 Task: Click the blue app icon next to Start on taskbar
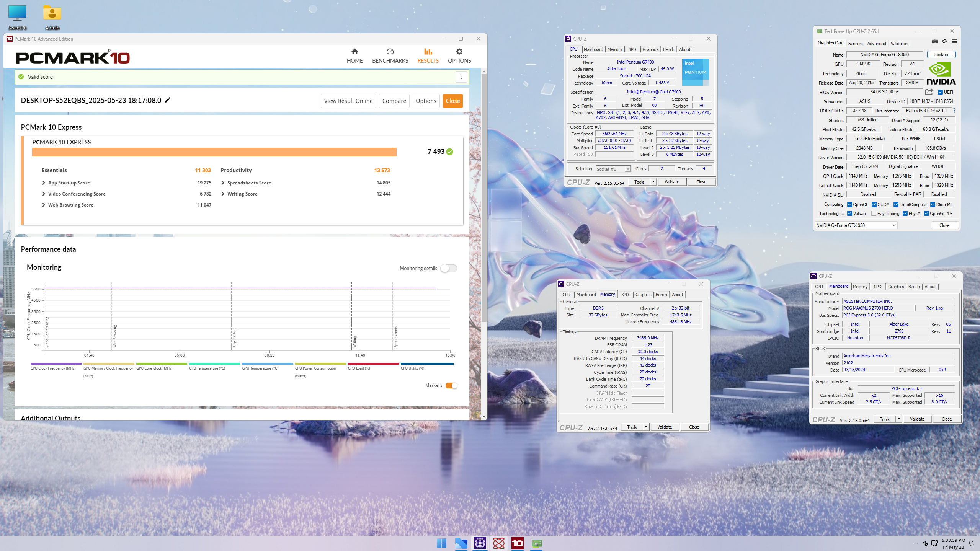pyautogui.click(x=461, y=543)
